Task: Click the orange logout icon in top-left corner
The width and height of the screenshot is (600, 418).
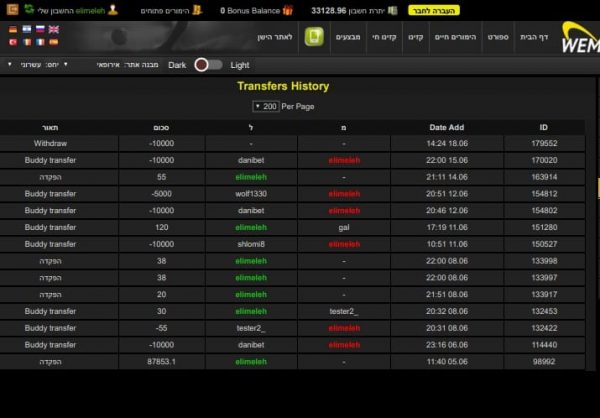Action: tap(9, 10)
